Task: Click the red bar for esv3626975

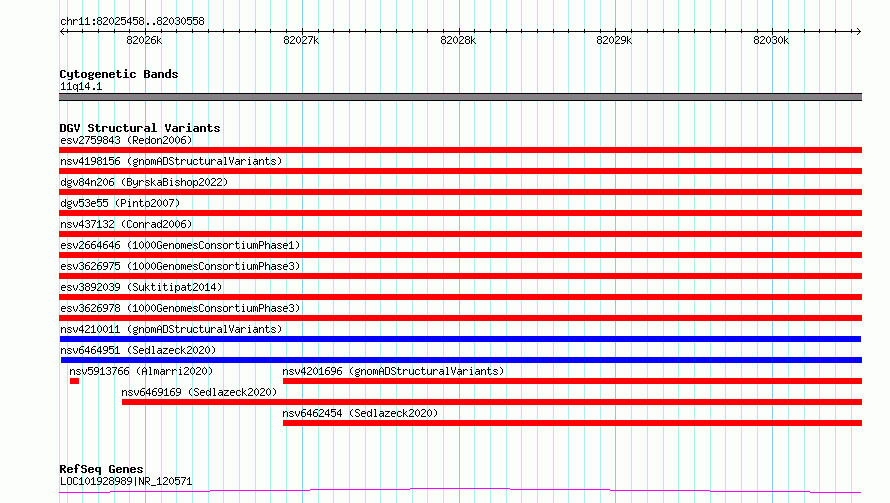Action: point(460,276)
